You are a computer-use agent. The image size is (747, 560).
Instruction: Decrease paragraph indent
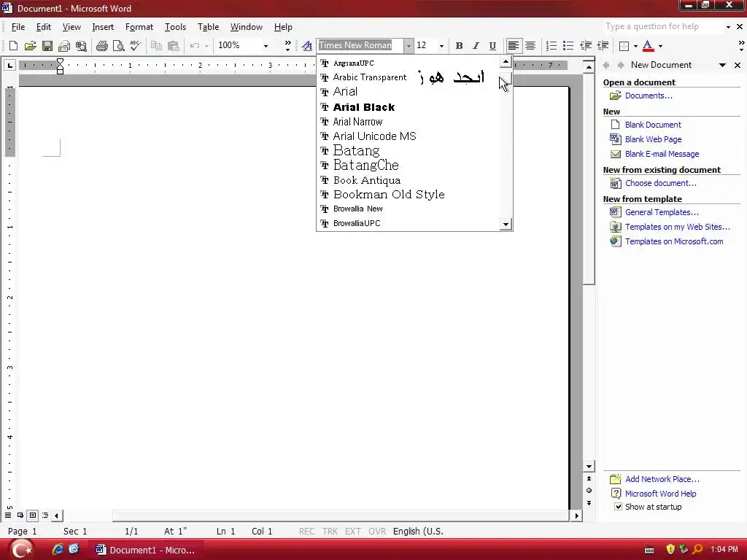point(586,46)
